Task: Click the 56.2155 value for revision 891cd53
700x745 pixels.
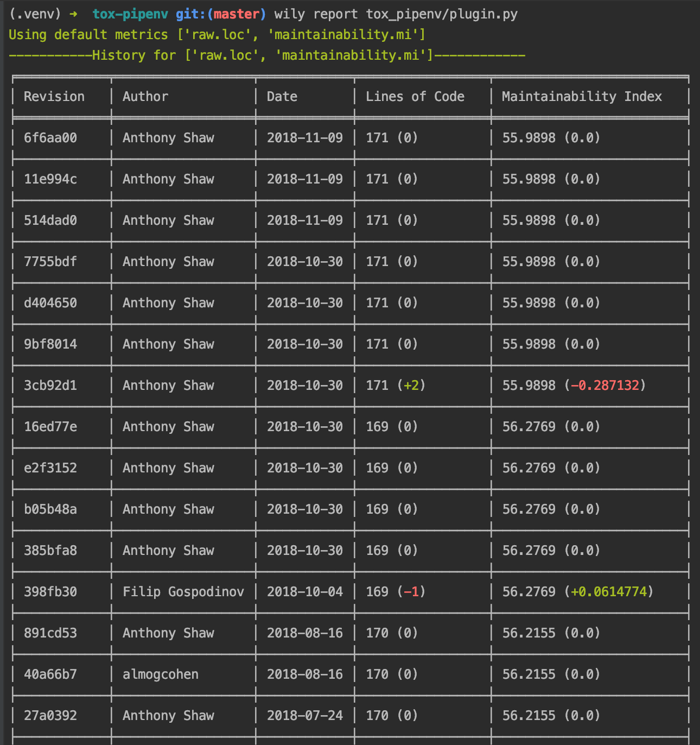Action: [x=529, y=633]
